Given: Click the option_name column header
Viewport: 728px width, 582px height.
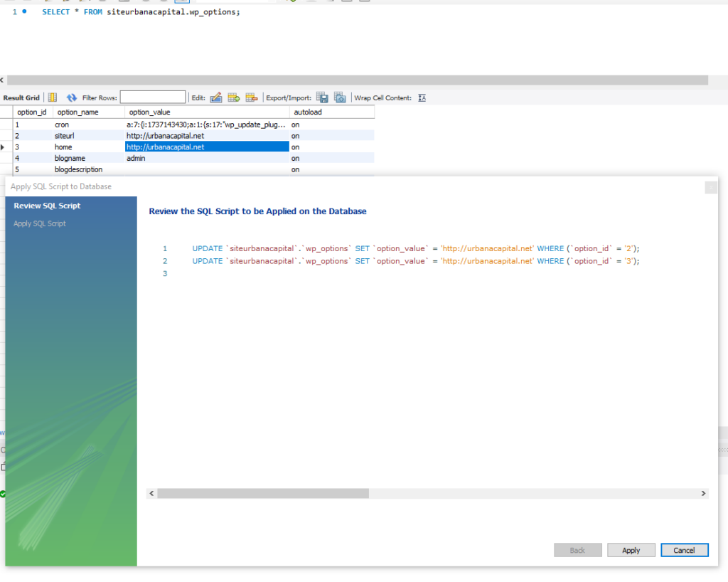Looking at the screenshot, I should pyautogui.click(x=77, y=112).
